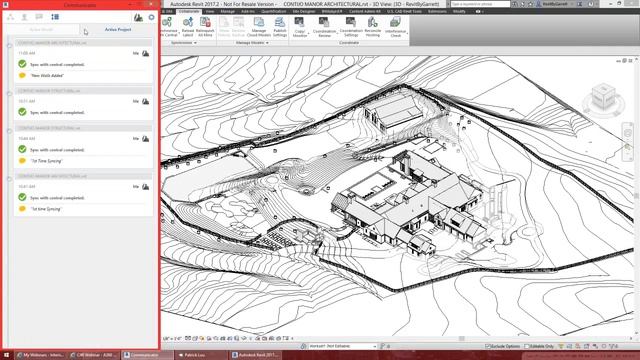Click Reconcile Hosting in ribbon
The height and width of the screenshot is (360, 640).
pos(372,27)
